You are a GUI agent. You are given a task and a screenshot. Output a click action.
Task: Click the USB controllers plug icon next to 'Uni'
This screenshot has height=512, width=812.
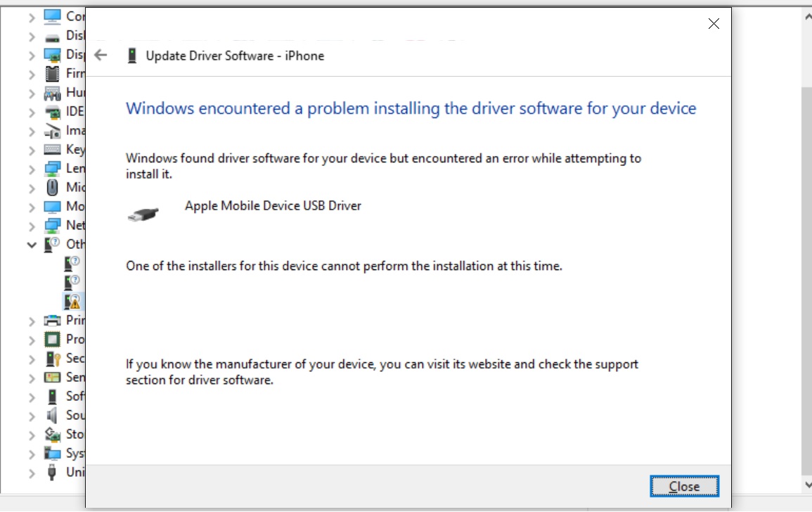point(51,472)
